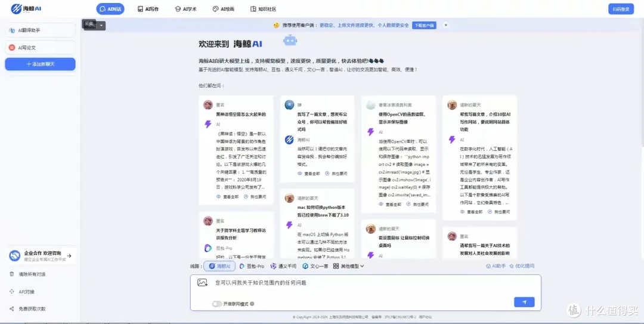Click the mac 如何切换python版本 question
This screenshot has height=324, width=644.
point(323,211)
